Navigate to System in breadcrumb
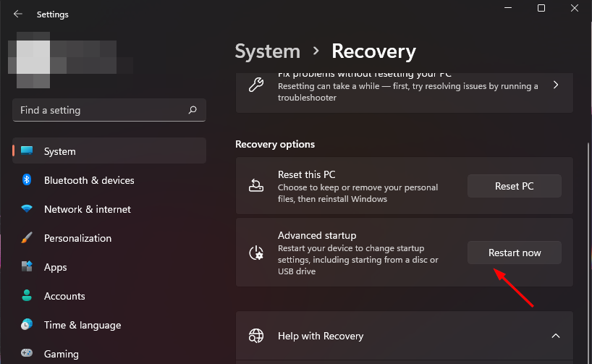Screen dimensions: 592x364 [268, 51]
